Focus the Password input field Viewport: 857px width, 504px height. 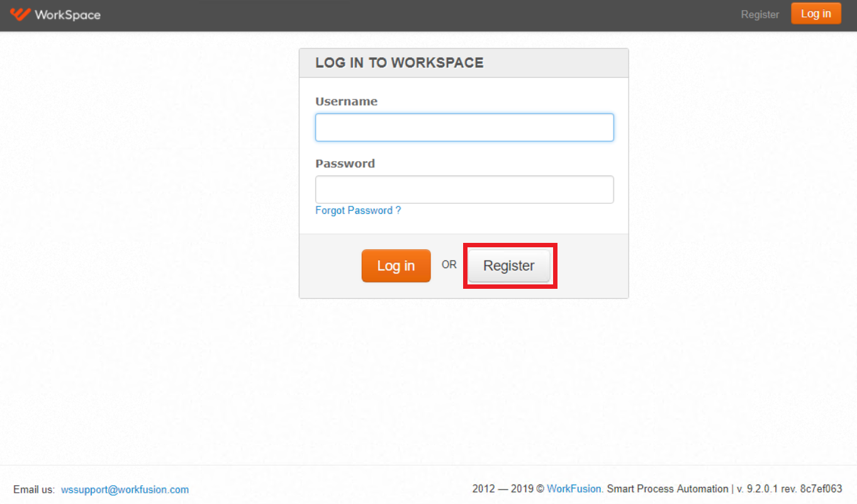click(x=464, y=189)
